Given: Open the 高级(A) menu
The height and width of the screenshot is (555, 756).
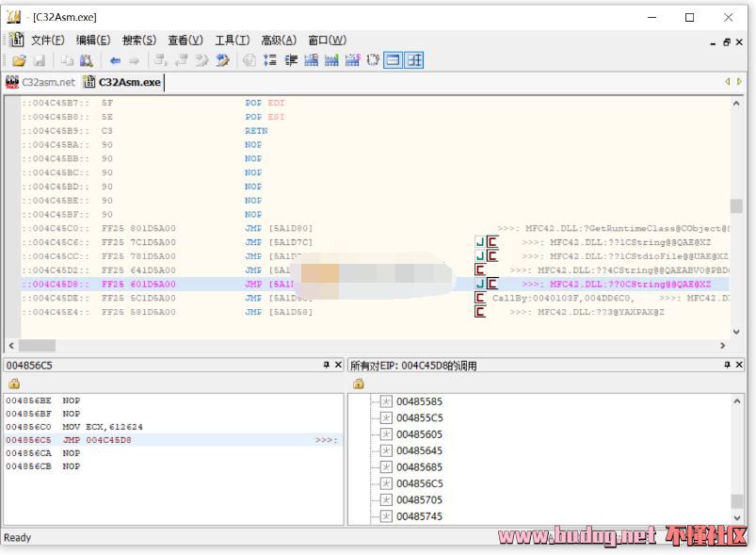Looking at the screenshot, I should (x=278, y=40).
